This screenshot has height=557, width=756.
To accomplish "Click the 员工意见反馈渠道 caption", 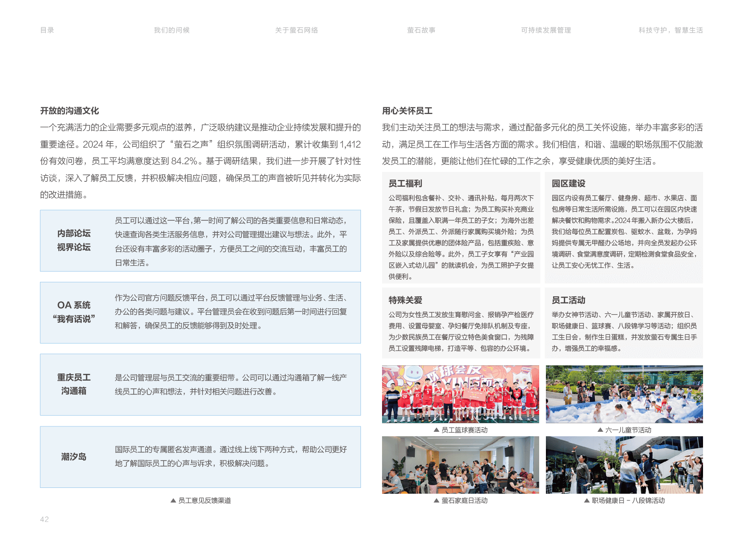I will pyautogui.click(x=201, y=500).
